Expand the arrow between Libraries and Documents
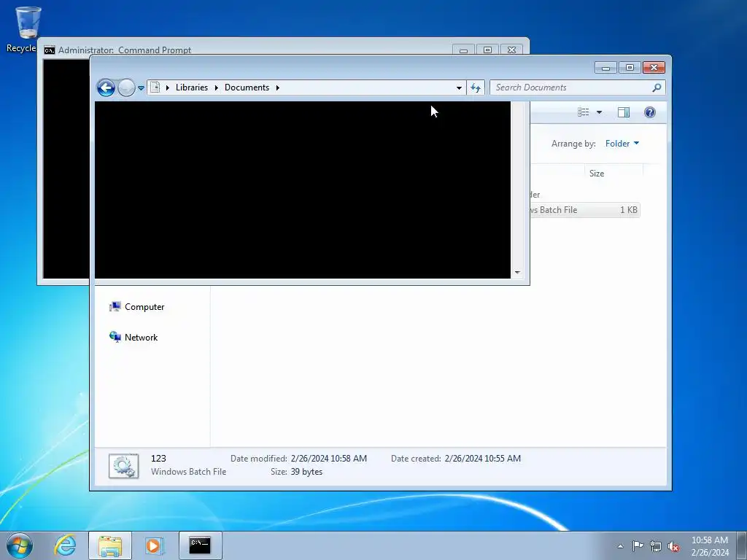The width and height of the screenshot is (747, 560). pyautogui.click(x=216, y=87)
